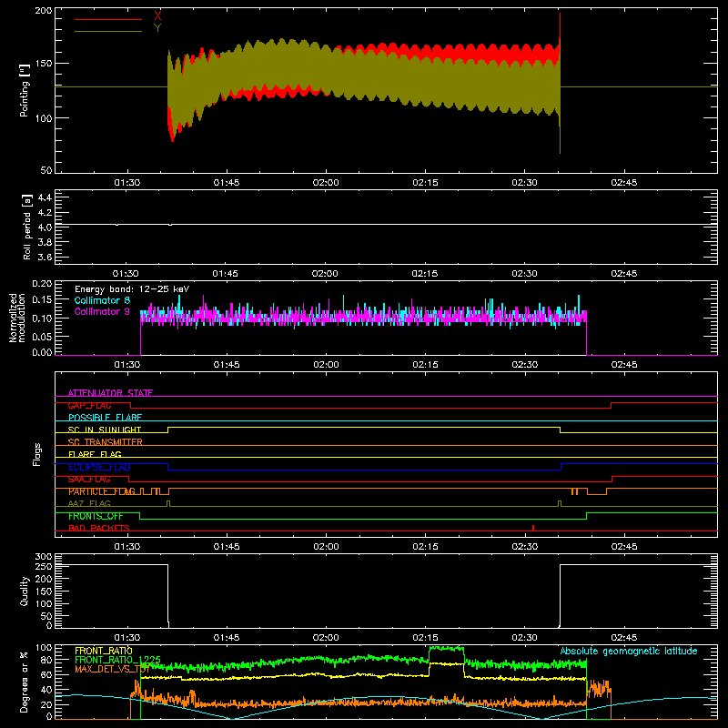Click the 300 tick on Quality axis
The height and width of the screenshot is (728, 728).
44,557
